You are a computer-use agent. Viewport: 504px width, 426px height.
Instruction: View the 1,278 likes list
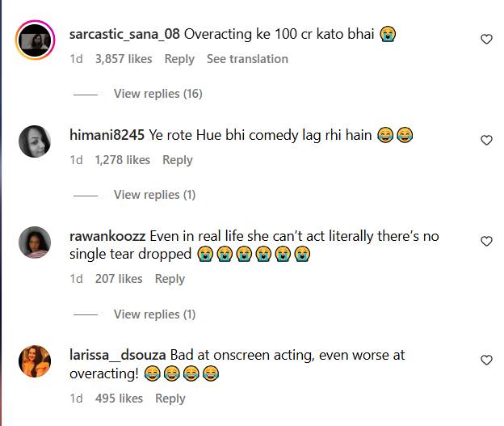tap(122, 160)
